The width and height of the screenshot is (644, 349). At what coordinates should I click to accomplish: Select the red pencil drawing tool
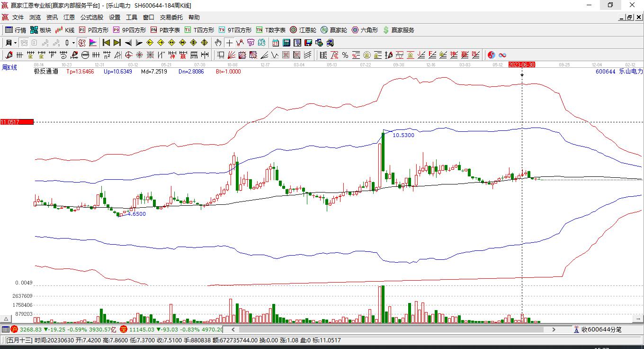tap(9, 55)
